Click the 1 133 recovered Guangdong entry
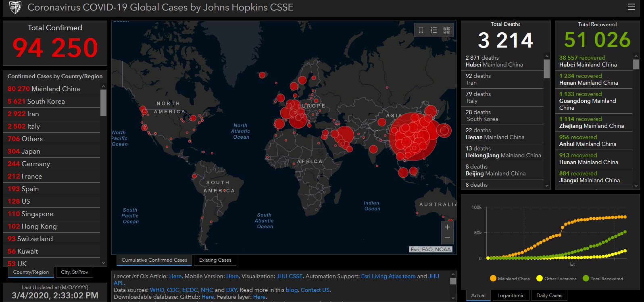Image resolution: width=644 pixels, height=302 pixels. [x=594, y=101]
